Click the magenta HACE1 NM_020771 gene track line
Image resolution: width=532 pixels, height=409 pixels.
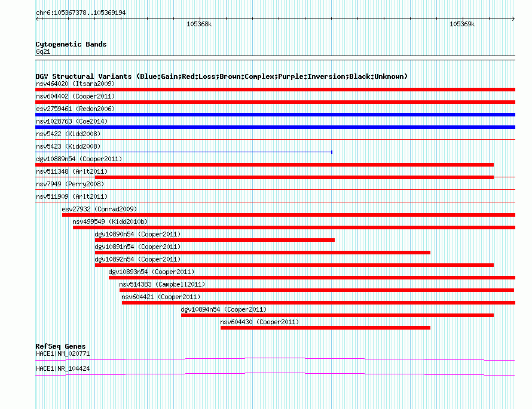point(275,359)
